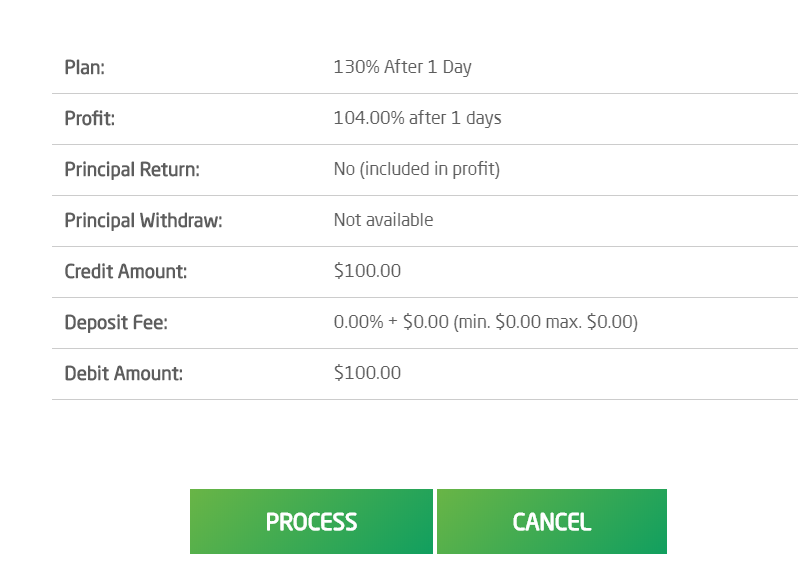Click the PROCESS button
Screen dimensions: 798x580
311,521
